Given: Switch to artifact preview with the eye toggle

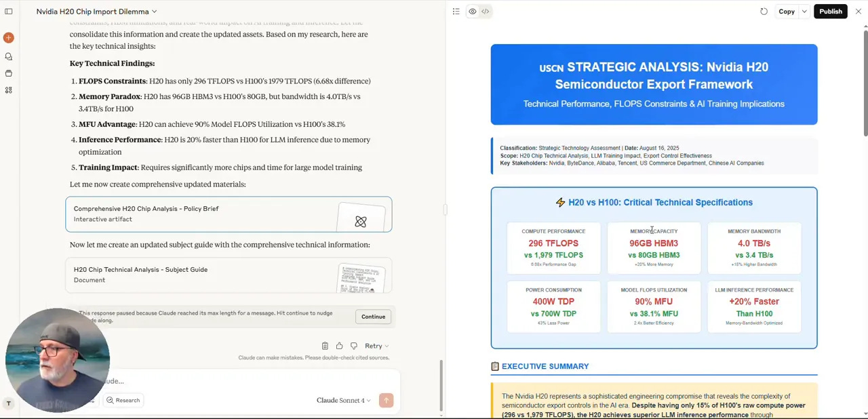Looking at the screenshot, I should (x=473, y=12).
